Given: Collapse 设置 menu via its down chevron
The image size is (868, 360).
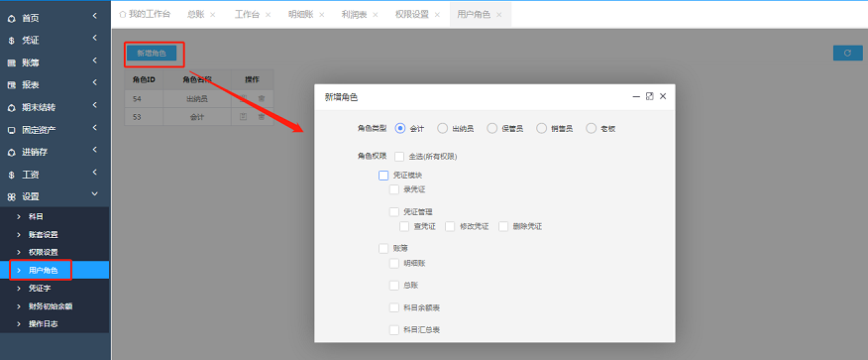Looking at the screenshot, I should (x=95, y=193).
